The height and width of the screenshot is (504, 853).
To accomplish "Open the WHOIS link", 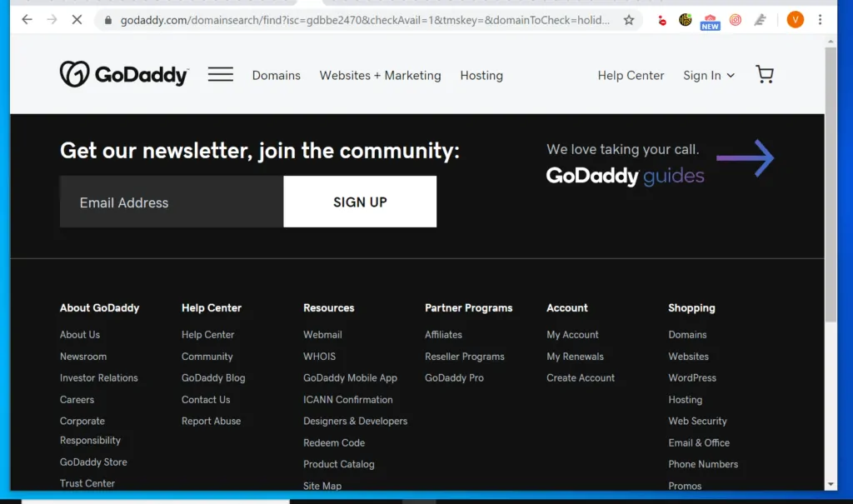I will pyautogui.click(x=319, y=357).
